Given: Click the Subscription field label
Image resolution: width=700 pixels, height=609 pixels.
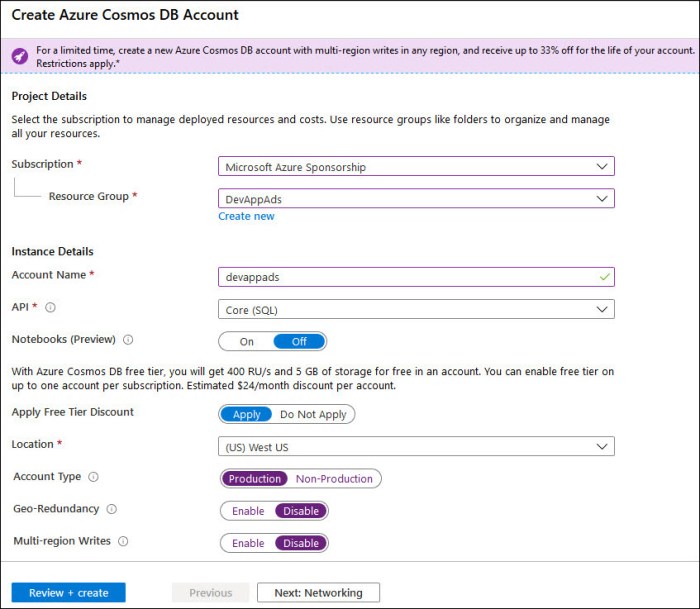Looking at the screenshot, I should tap(42, 164).
